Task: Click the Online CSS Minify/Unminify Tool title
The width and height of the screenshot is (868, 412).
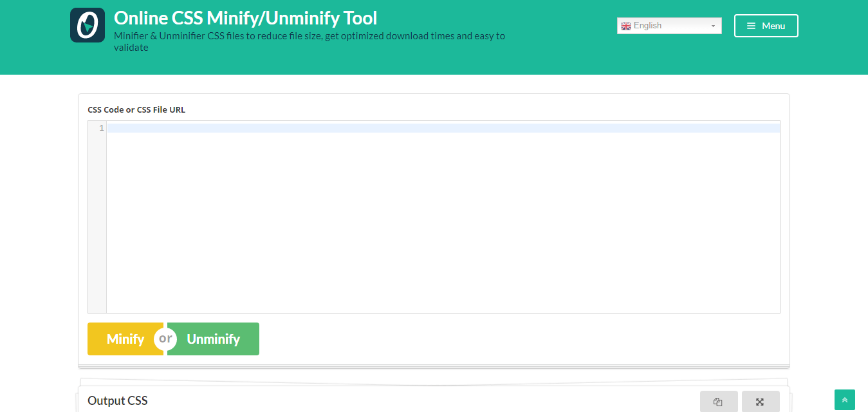Action: click(x=245, y=17)
